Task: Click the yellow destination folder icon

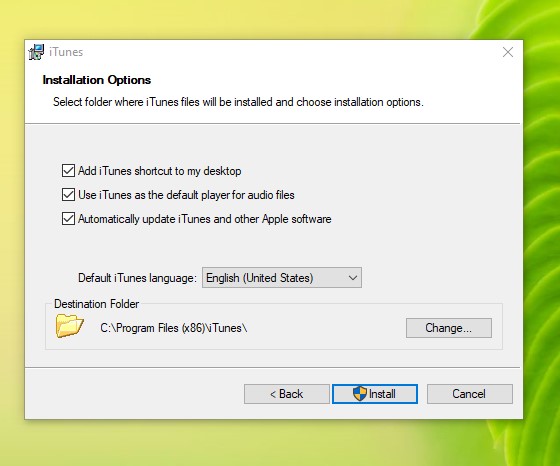Action: tap(69, 325)
